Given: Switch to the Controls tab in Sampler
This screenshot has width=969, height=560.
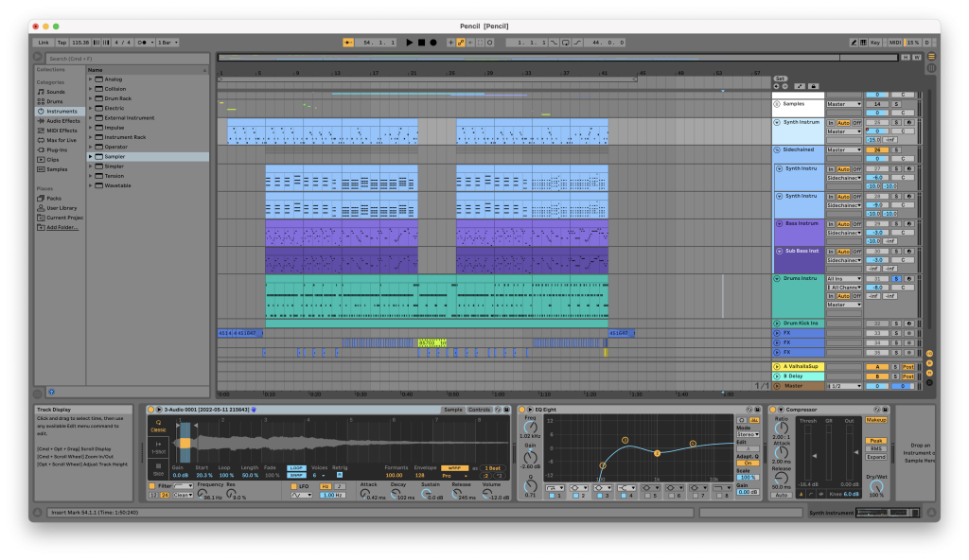Looking at the screenshot, I should coord(479,410).
